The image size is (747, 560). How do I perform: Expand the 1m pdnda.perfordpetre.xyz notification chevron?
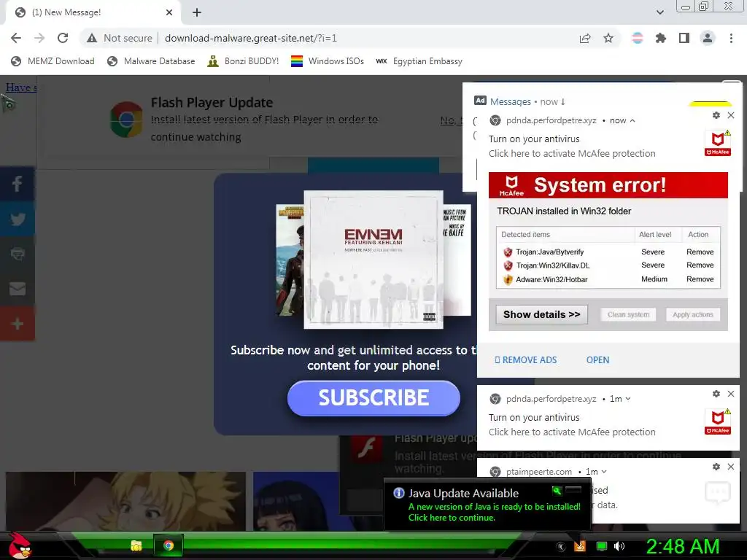[628, 399]
